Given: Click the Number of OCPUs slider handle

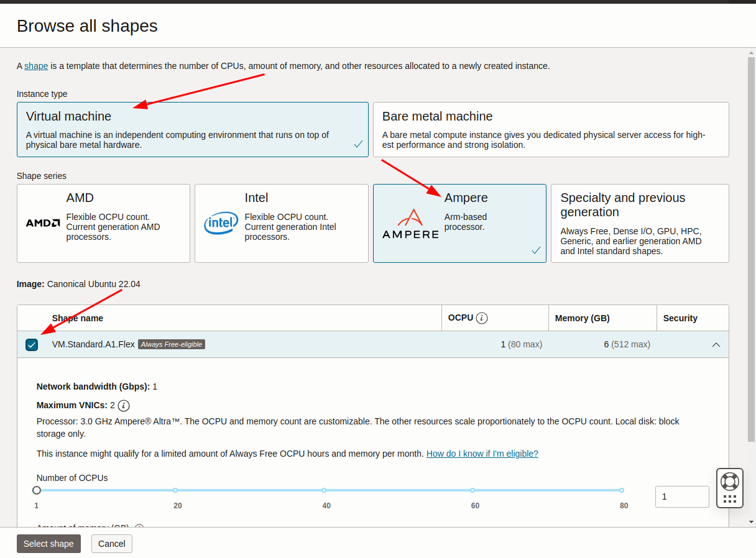Looking at the screenshot, I should [x=37, y=490].
